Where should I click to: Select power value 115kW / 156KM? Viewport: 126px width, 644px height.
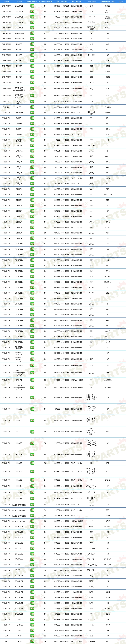pyautogui.click(x=77, y=521)
